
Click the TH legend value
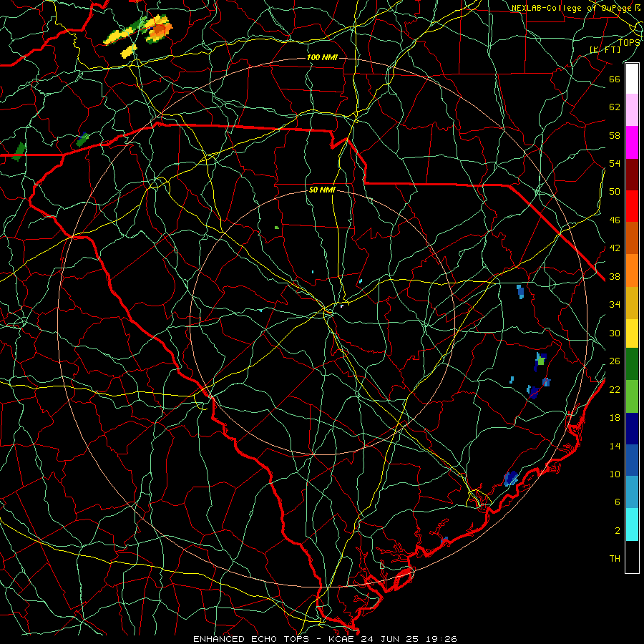615,559
